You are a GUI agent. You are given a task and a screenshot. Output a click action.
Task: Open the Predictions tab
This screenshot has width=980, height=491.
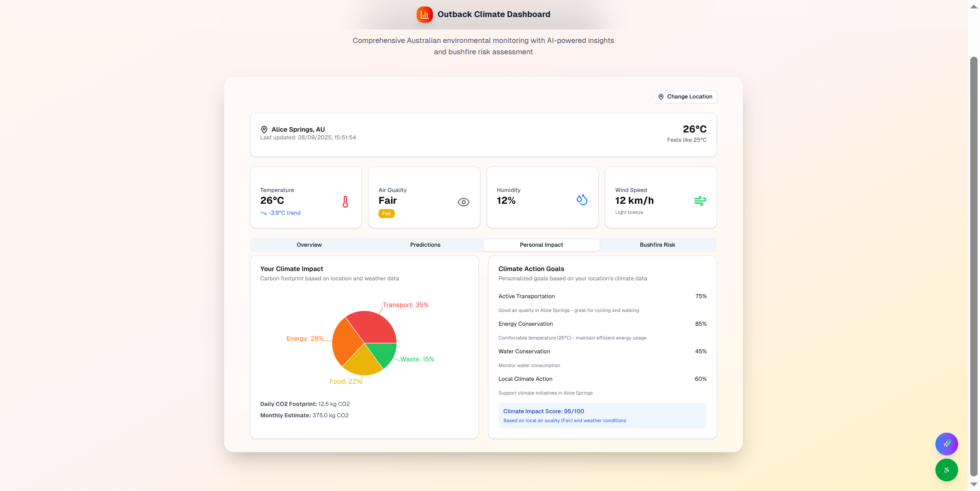pyautogui.click(x=425, y=245)
